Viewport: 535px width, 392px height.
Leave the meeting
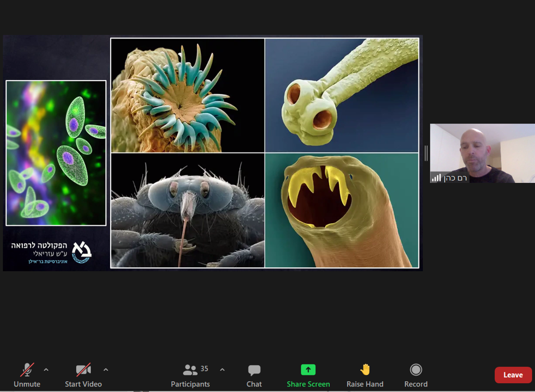[x=513, y=375]
